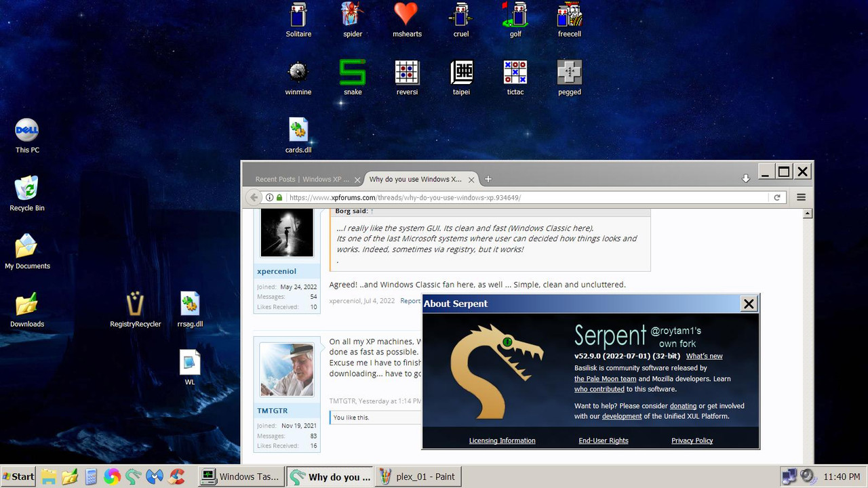868x488 pixels.
Task: Switch to the Recent Posts browser tab
Action: click(x=302, y=179)
